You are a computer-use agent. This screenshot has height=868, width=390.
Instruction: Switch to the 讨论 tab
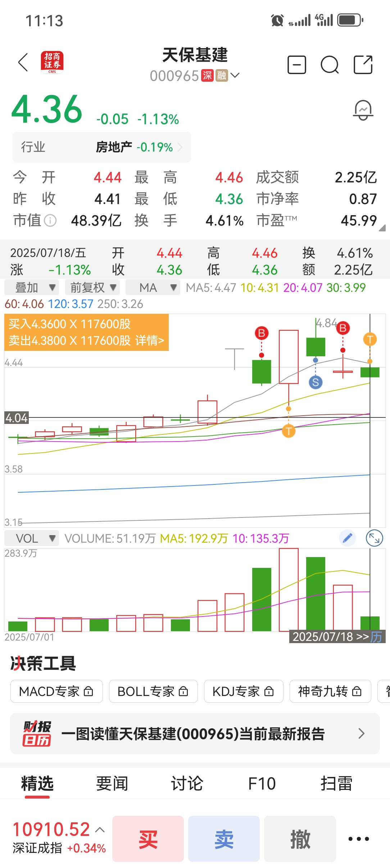point(187,783)
